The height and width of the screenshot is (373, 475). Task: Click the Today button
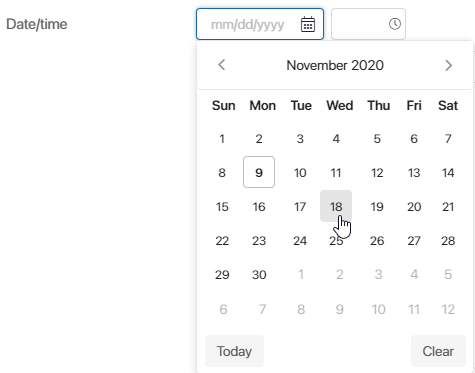tap(234, 351)
